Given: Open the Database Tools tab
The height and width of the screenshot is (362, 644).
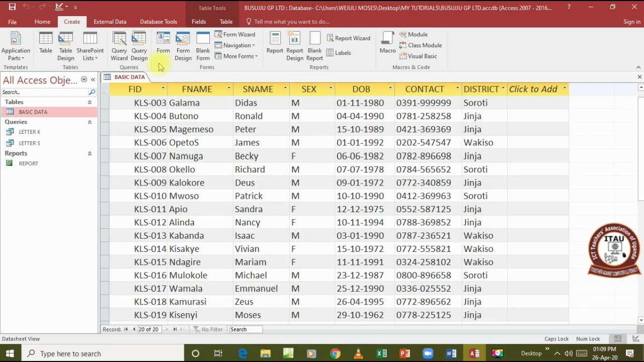Looking at the screenshot, I should pyautogui.click(x=158, y=22).
